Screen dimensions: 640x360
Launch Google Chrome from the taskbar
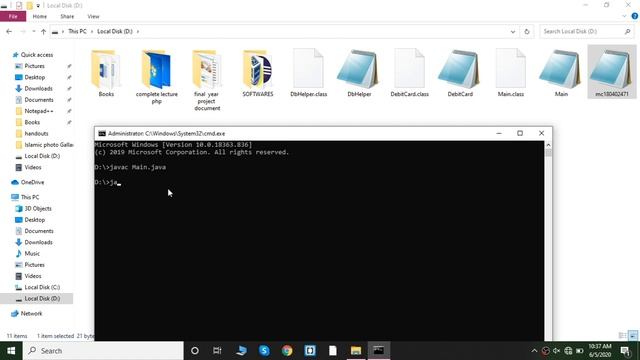click(x=287, y=351)
